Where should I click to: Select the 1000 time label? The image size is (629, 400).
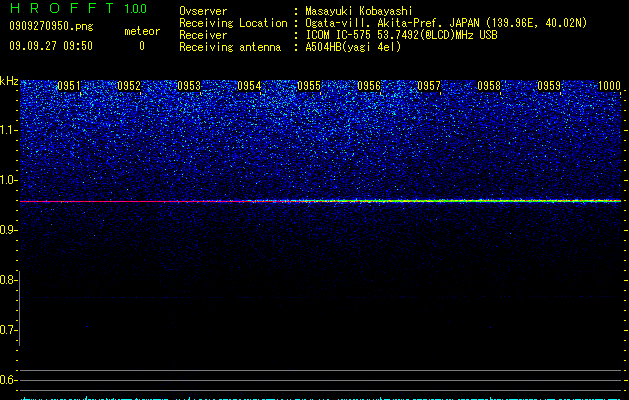(609, 86)
